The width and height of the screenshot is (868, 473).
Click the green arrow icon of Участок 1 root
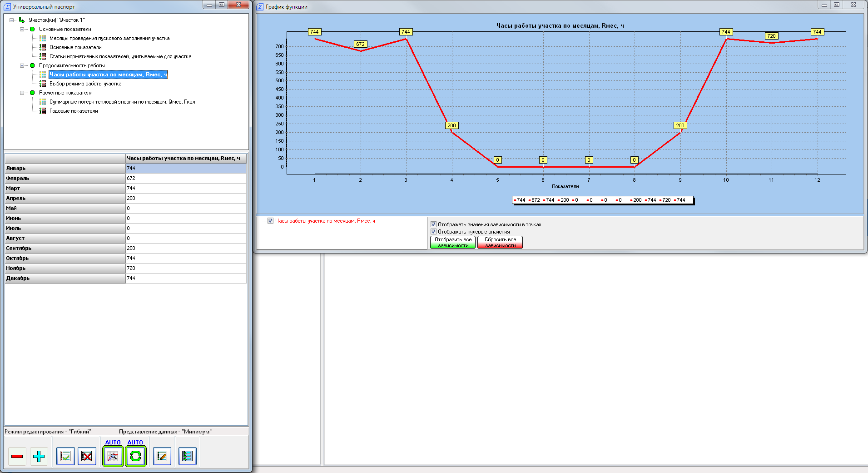pos(22,20)
